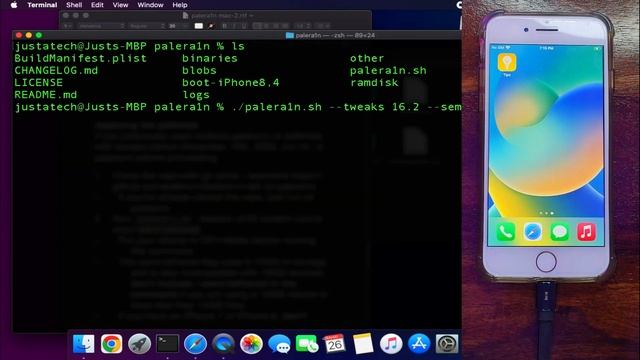Open App Store from the Dock
This screenshot has width=640, height=360.
(x=419, y=344)
